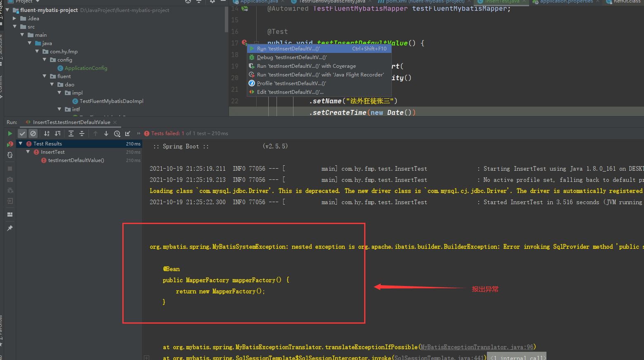Select InsertTest.testInsertDefaultValue run tab

pos(72,122)
